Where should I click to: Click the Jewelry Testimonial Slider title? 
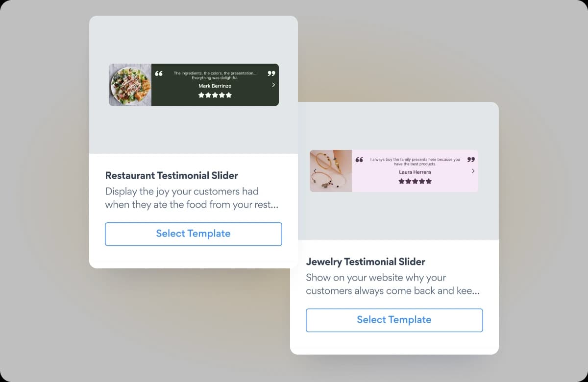(x=366, y=262)
